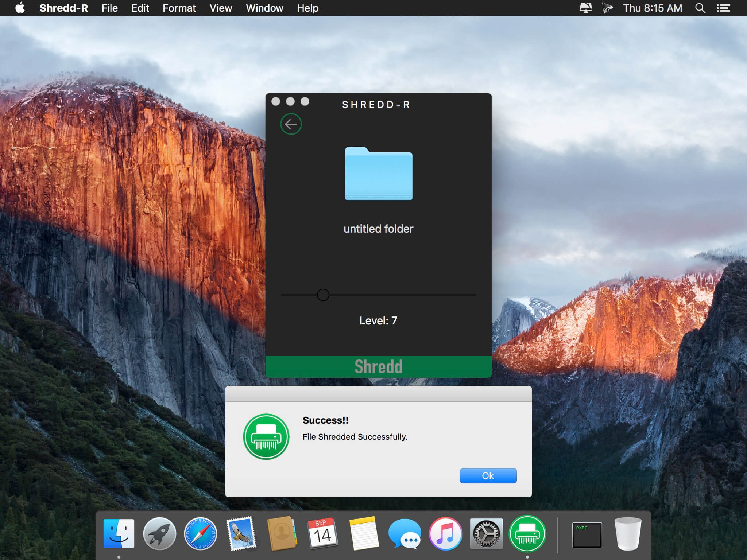Click the SHREDD-R window title
The width and height of the screenshot is (747, 560).
pos(376,105)
